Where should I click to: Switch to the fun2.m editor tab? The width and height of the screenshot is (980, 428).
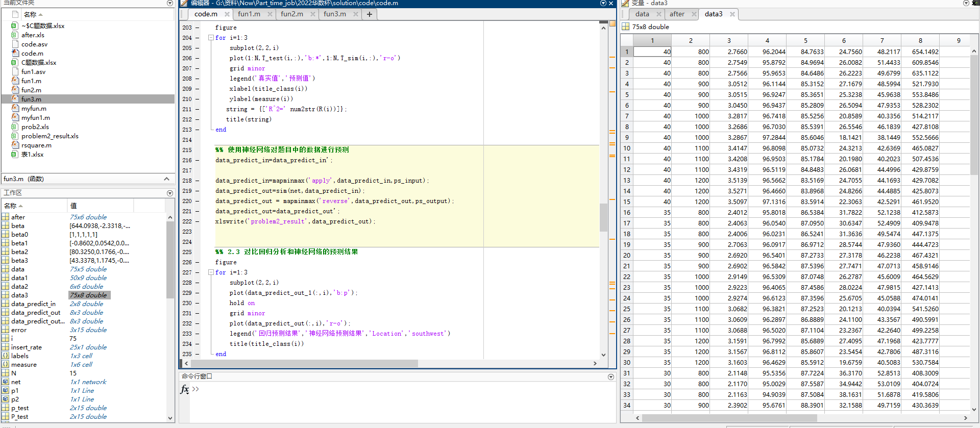[292, 14]
